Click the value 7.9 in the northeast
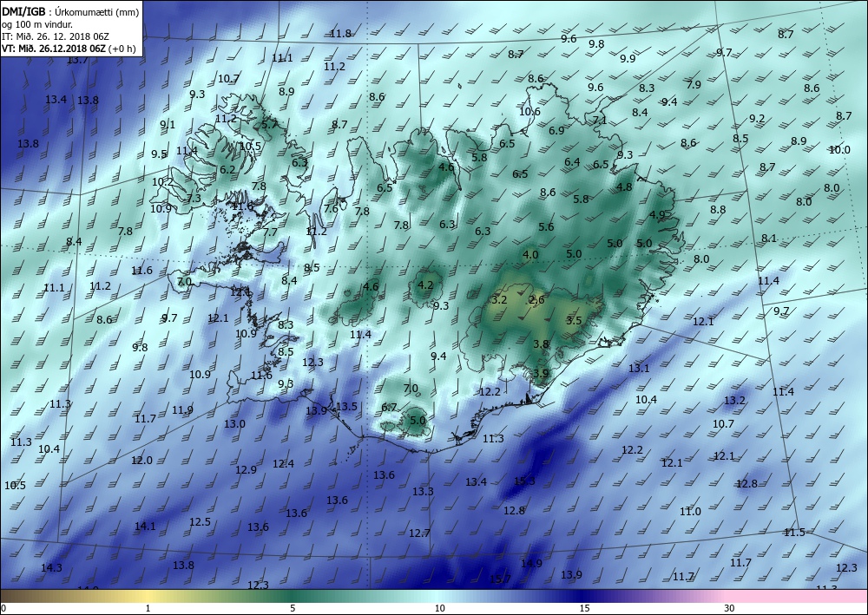868x615 pixels. (x=694, y=85)
